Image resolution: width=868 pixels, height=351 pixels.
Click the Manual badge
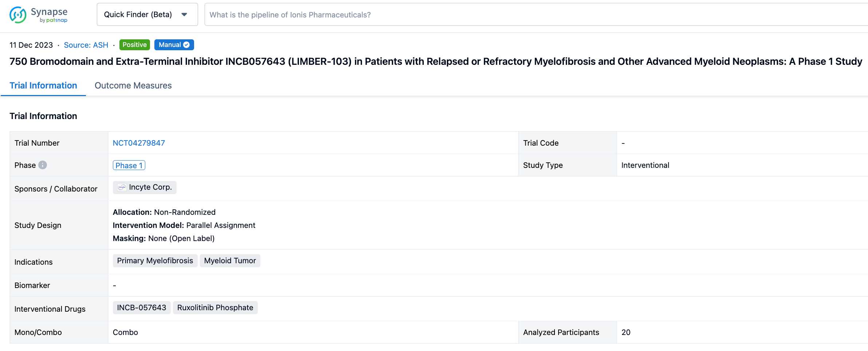pos(170,45)
